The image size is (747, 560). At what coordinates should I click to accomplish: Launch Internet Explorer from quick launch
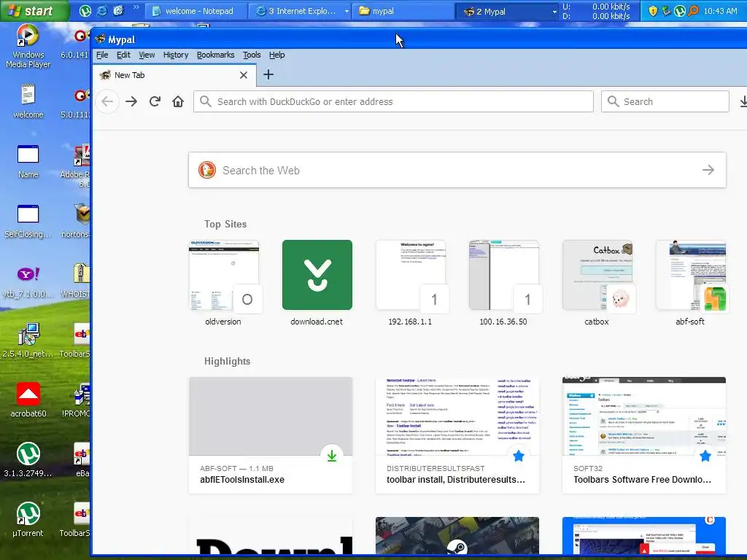click(101, 10)
